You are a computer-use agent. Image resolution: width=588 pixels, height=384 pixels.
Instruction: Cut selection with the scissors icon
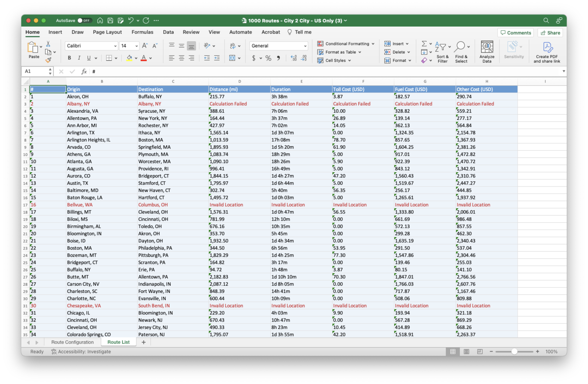(48, 44)
